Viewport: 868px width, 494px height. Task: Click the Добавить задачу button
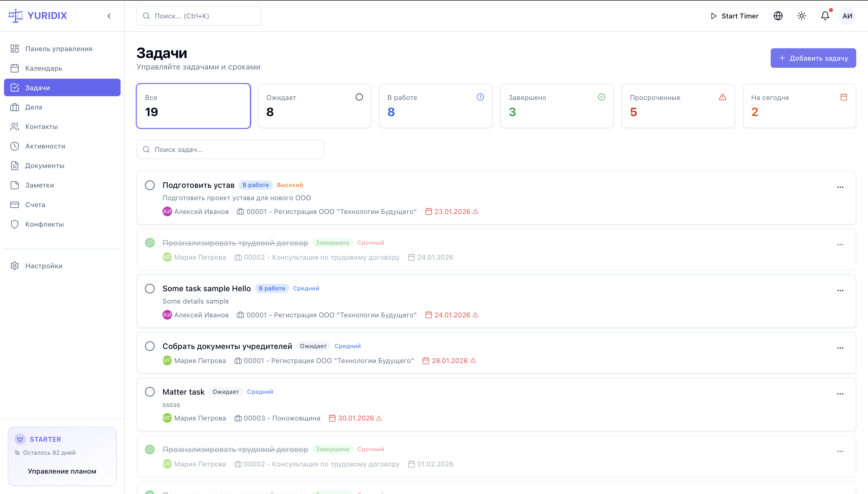813,58
